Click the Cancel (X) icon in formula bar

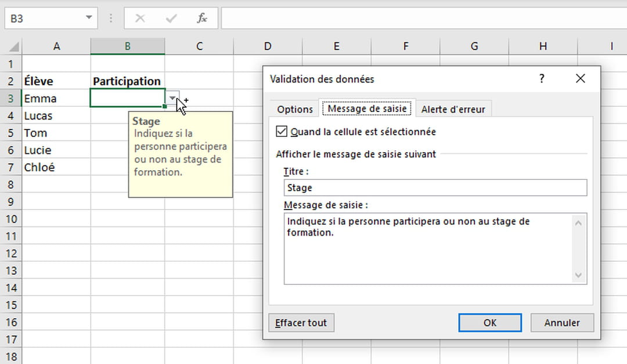(x=139, y=17)
